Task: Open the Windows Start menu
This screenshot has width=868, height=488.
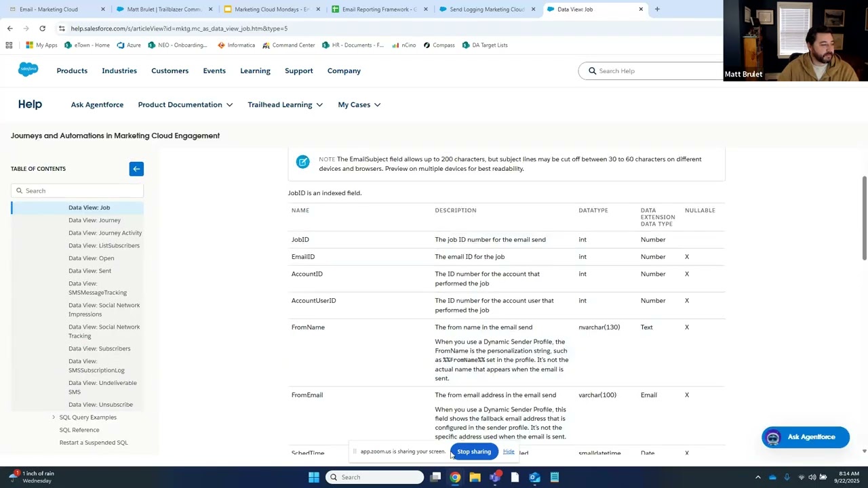Action: pyautogui.click(x=314, y=477)
